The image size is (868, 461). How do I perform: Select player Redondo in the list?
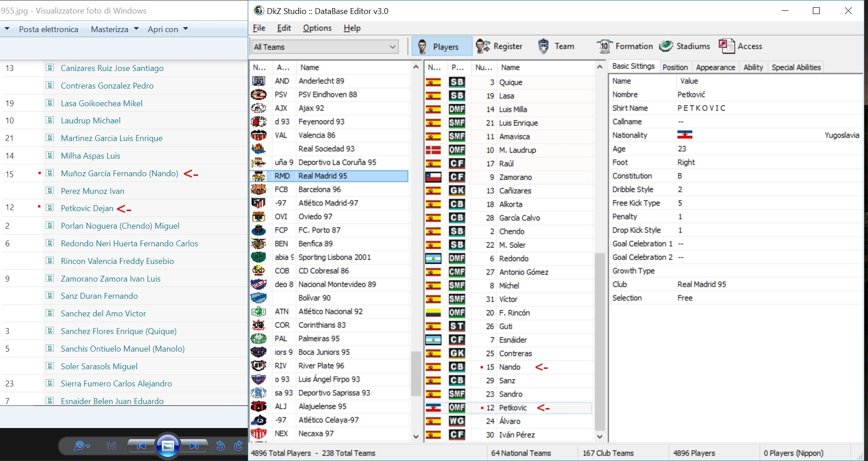(x=508, y=259)
